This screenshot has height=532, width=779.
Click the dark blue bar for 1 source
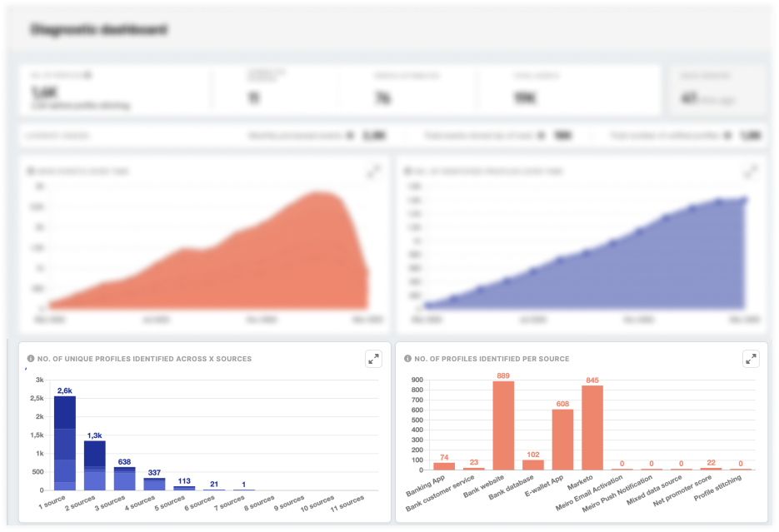(65, 443)
